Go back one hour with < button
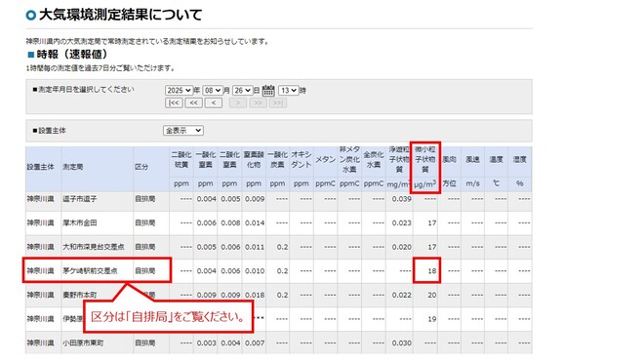Image resolution: width=644 pixels, height=362 pixels. (214, 102)
